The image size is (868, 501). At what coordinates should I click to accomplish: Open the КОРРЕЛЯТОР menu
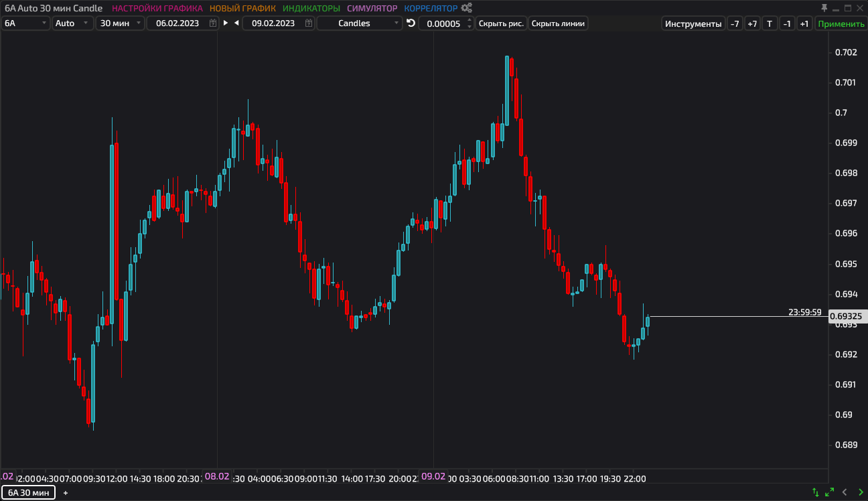(431, 9)
